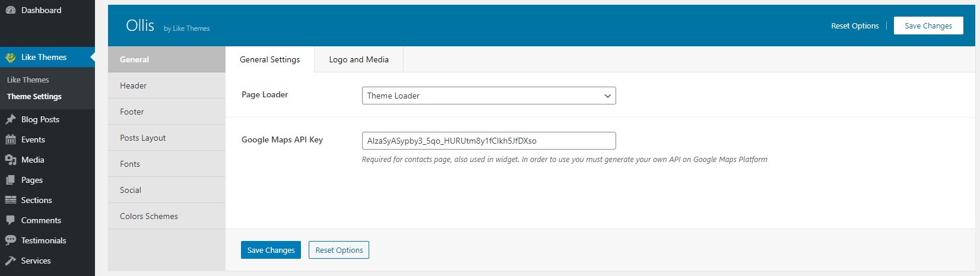980x276 pixels.
Task: Click bottom Reset Options button
Action: coord(339,250)
